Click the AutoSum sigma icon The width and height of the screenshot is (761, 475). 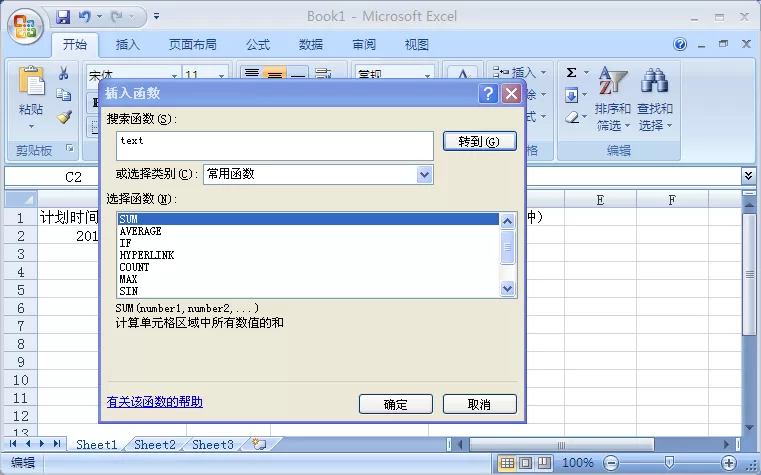coord(571,73)
